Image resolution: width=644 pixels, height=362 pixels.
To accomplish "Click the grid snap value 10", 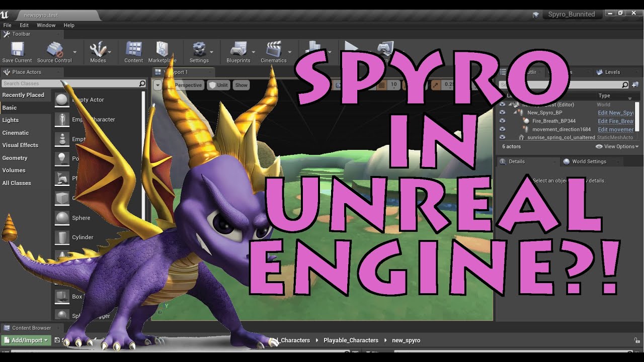I will point(393,85).
